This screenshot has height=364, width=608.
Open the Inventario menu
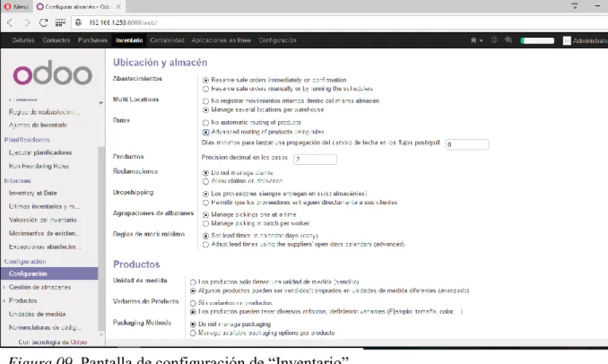click(129, 40)
